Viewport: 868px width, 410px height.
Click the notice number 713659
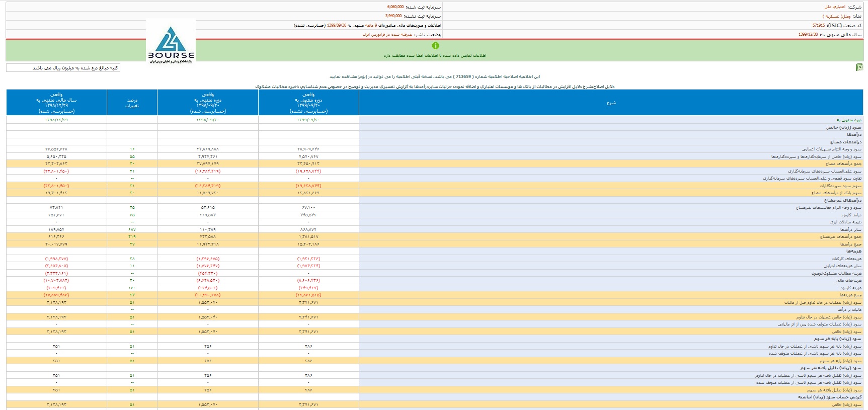click(x=462, y=77)
